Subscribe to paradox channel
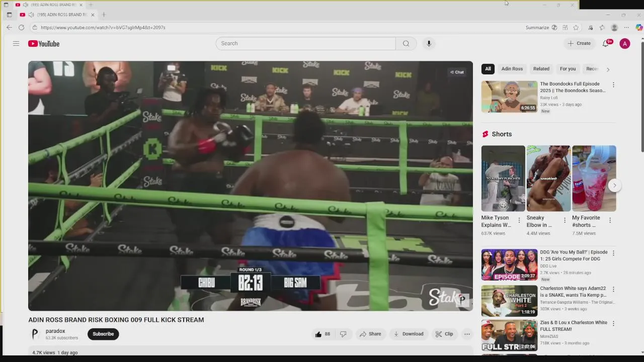 pos(103,334)
